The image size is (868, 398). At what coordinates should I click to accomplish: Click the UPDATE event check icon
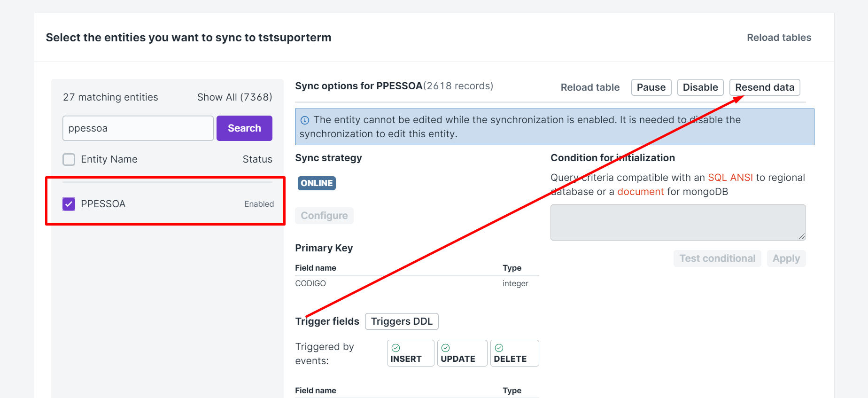click(446, 348)
